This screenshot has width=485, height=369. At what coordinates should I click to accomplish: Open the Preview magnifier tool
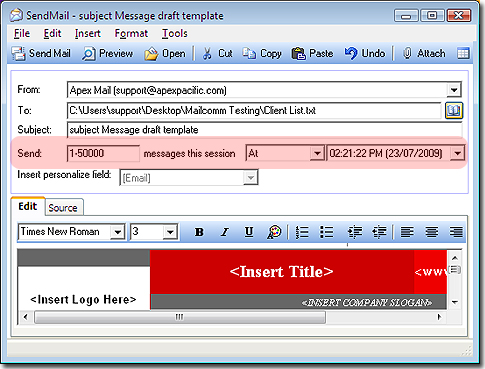point(89,54)
